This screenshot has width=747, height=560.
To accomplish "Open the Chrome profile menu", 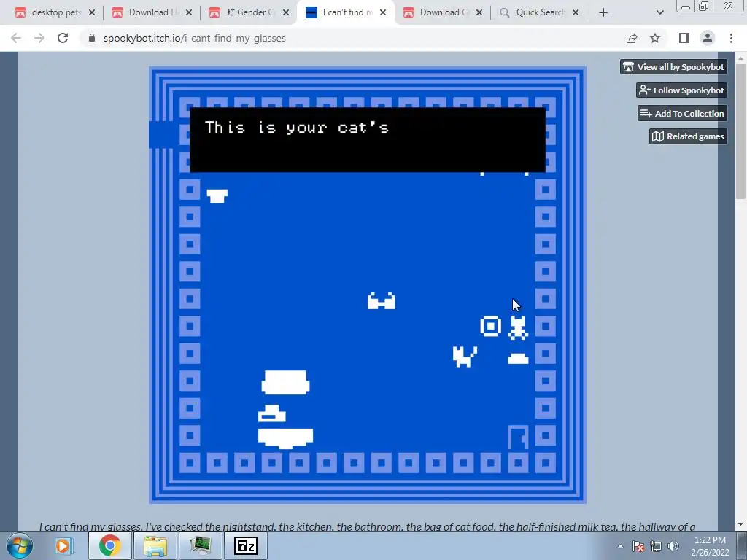I will coord(708,38).
